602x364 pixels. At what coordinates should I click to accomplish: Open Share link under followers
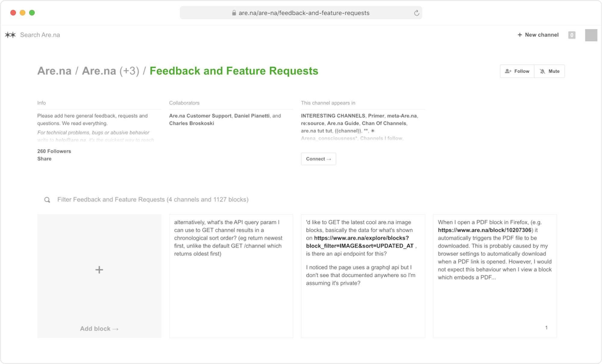pyautogui.click(x=44, y=159)
